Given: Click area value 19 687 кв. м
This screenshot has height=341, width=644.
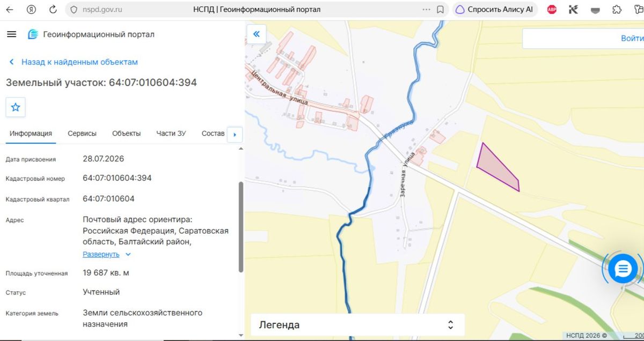Looking at the screenshot, I should point(106,273).
